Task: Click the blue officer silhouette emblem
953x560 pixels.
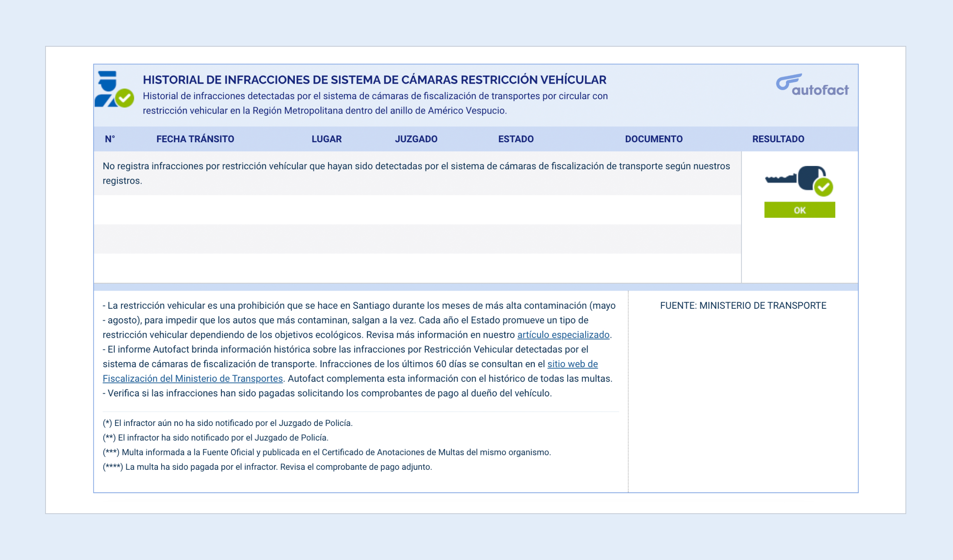Action: [106, 86]
